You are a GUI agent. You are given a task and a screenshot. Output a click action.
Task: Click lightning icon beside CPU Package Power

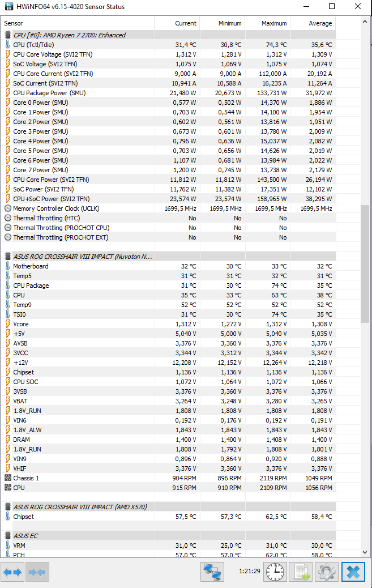[7, 93]
